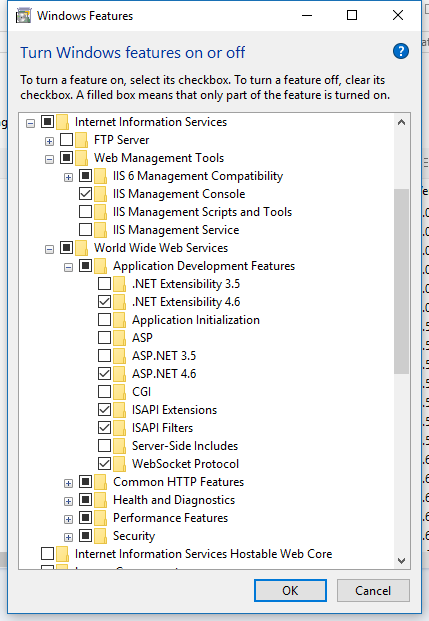Viewport: 429px width, 621px height.
Task: Minimize the Windows Features window
Action: pos(307,15)
